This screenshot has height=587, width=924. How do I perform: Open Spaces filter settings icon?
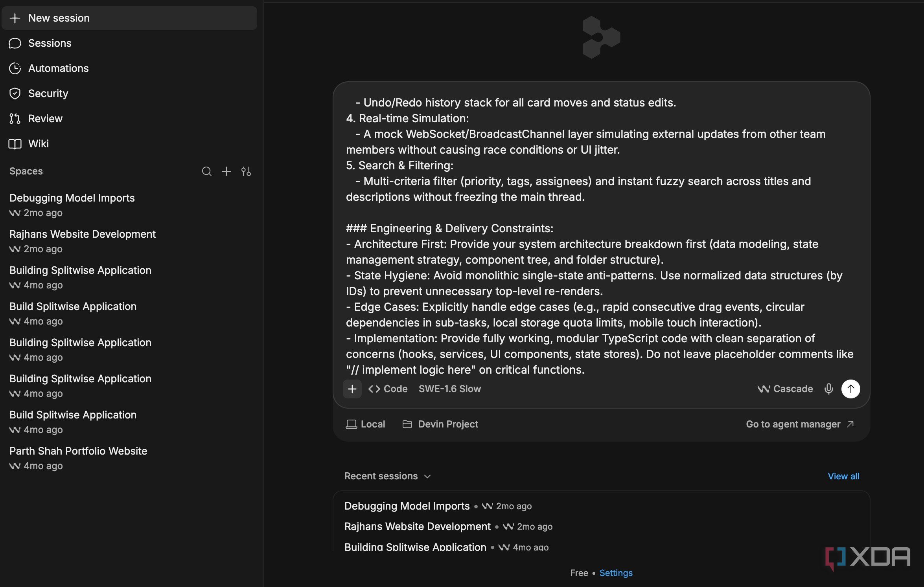click(246, 171)
